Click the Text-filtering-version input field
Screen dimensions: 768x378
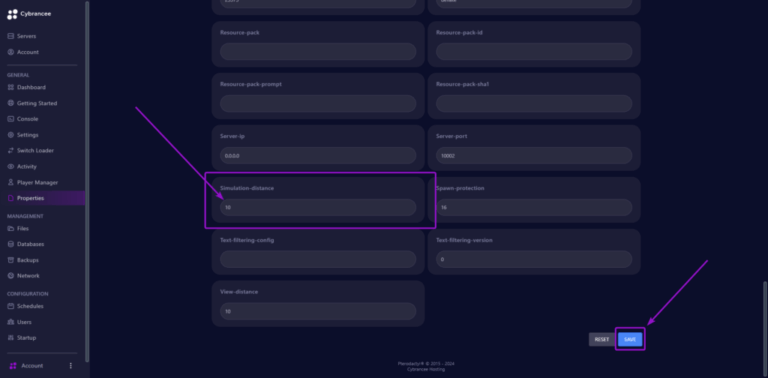(x=534, y=259)
